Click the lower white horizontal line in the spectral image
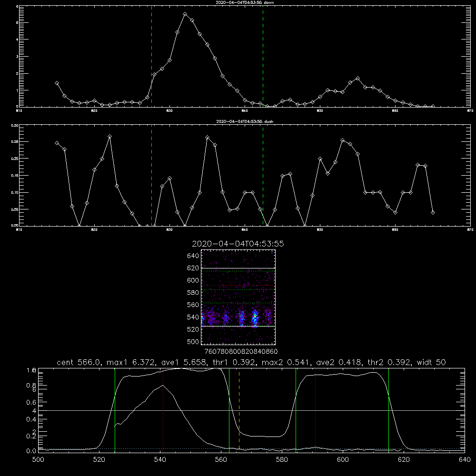Image resolution: width=476 pixels, height=476 pixels. click(238, 326)
